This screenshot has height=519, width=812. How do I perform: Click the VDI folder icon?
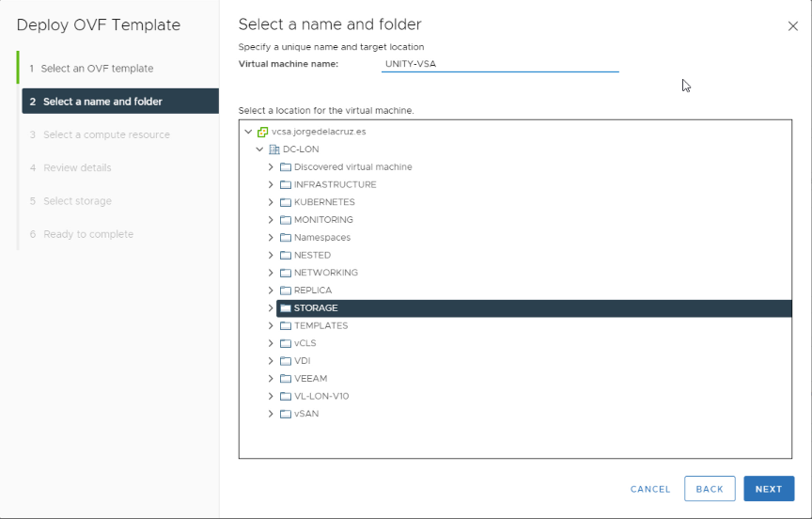(286, 361)
